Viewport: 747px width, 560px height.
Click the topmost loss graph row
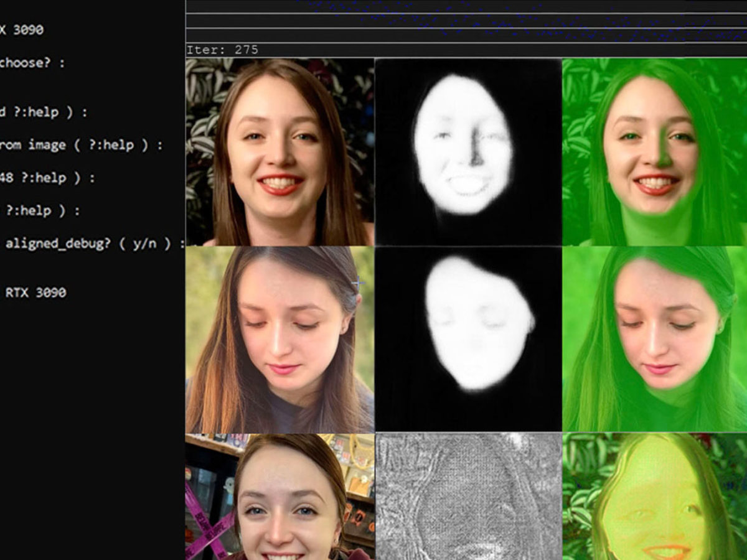tap(467, 6)
